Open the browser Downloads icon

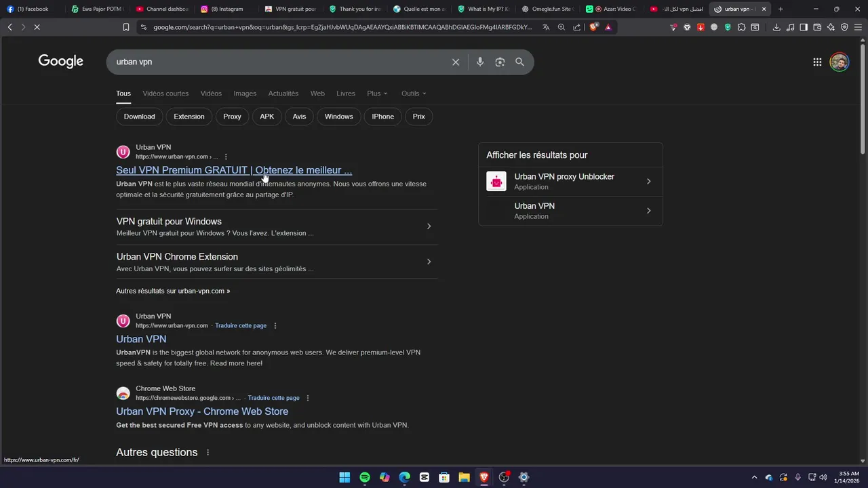[x=776, y=27]
